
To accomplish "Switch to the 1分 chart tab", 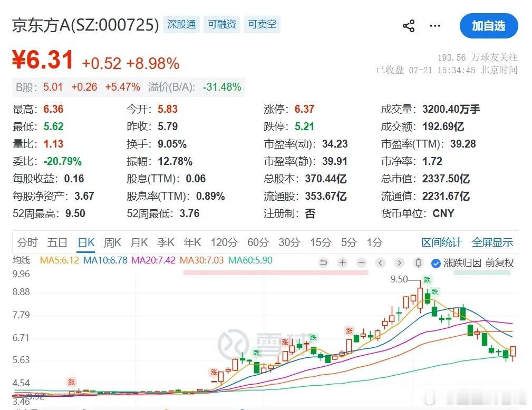I will pyautogui.click(x=374, y=242).
